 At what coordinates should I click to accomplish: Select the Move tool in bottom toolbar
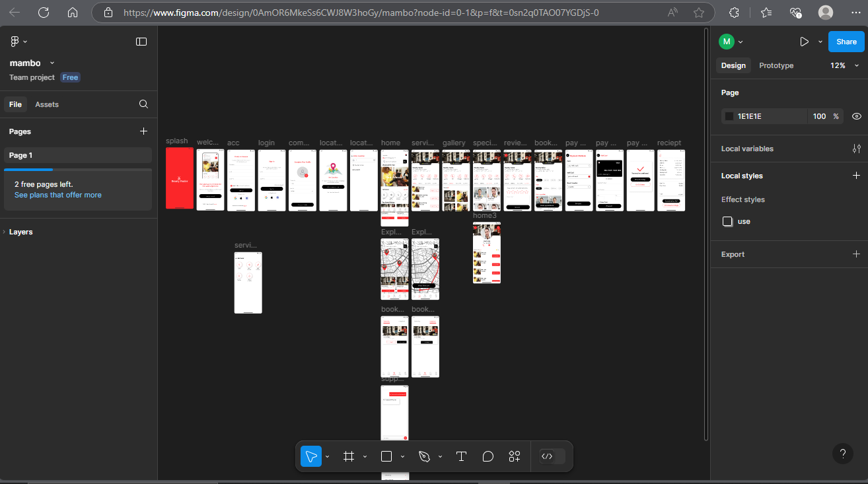(311, 456)
